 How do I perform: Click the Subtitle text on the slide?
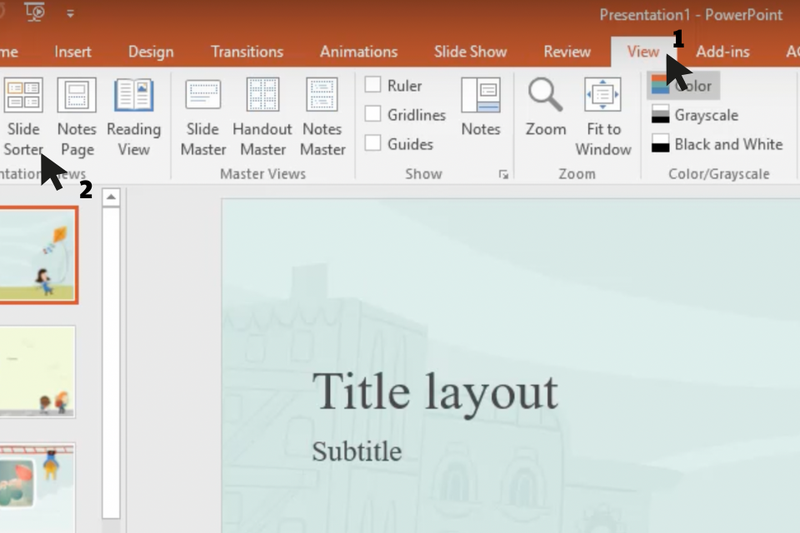pyautogui.click(x=357, y=451)
